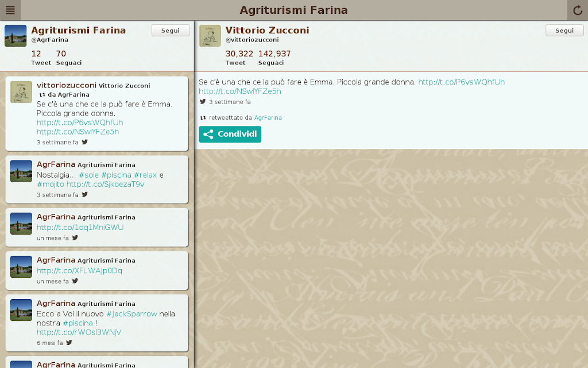
Task: Click the share icon on Condividi button
Action: 208,134
